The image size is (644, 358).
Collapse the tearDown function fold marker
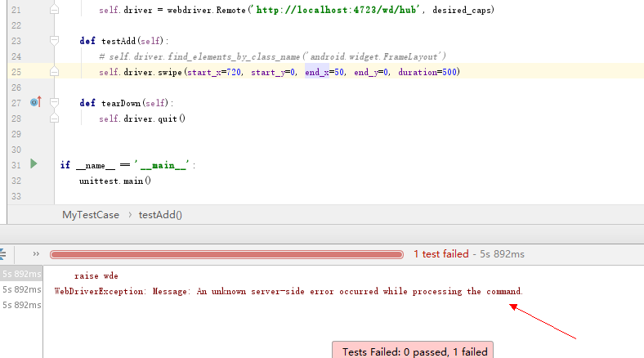pyautogui.click(x=54, y=103)
